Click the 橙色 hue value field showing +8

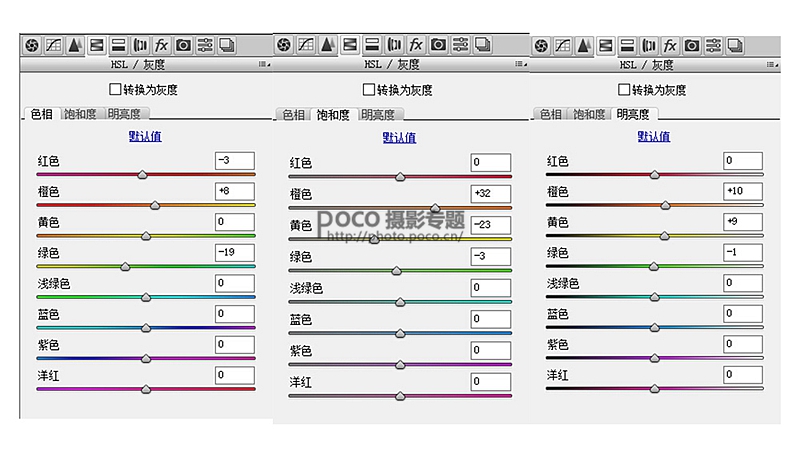235,191
